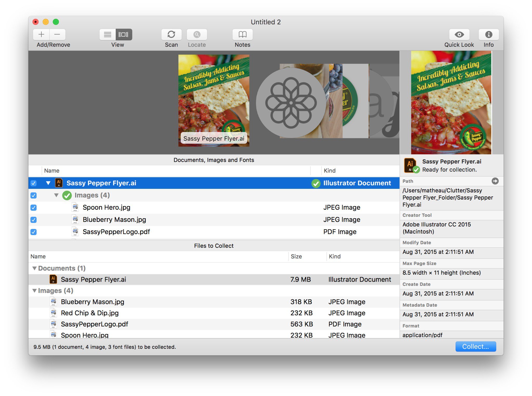Open the Notes book icon
532x396 pixels.
point(242,34)
